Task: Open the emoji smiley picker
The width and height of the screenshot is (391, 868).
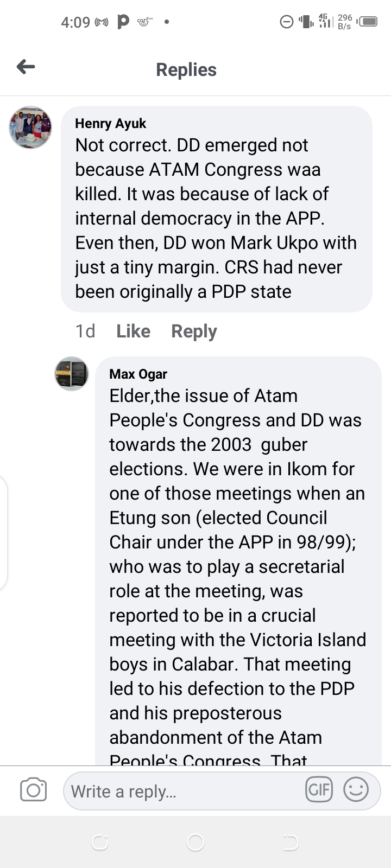Action: click(356, 789)
